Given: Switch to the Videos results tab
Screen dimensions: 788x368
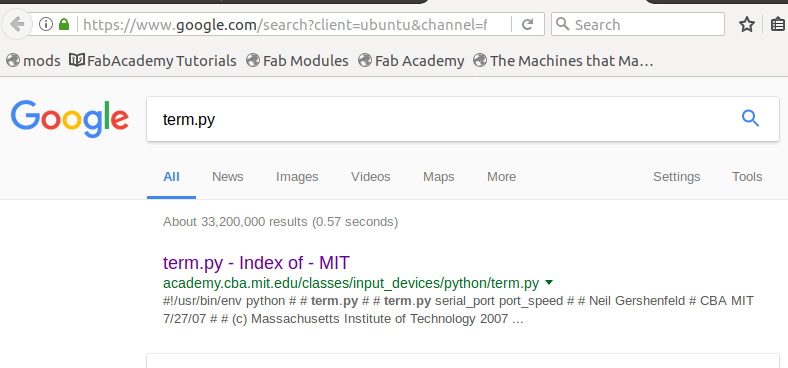Looking at the screenshot, I should tap(370, 177).
